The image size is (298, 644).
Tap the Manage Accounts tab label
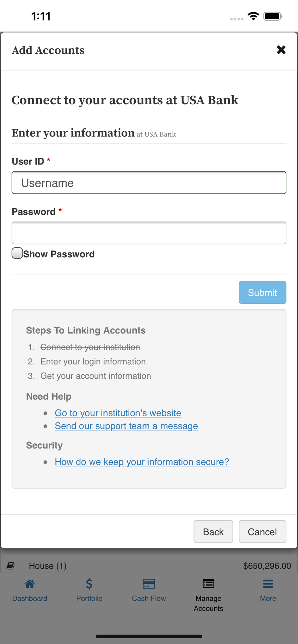pyautogui.click(x=208, y=603)
